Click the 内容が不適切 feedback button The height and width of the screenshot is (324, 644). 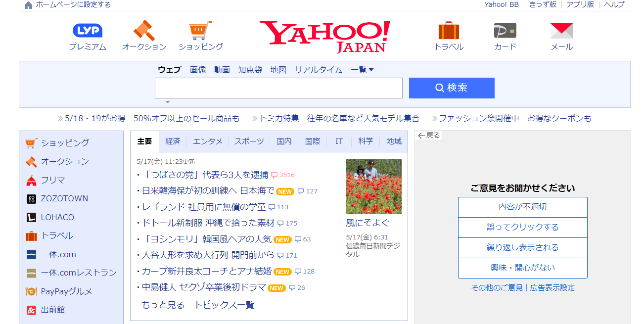(523, 207)
